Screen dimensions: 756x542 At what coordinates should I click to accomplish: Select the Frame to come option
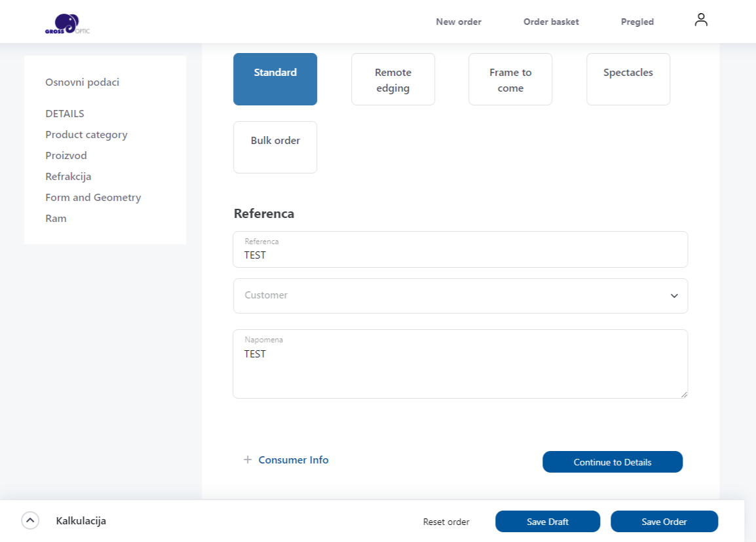tap(510, 79)
